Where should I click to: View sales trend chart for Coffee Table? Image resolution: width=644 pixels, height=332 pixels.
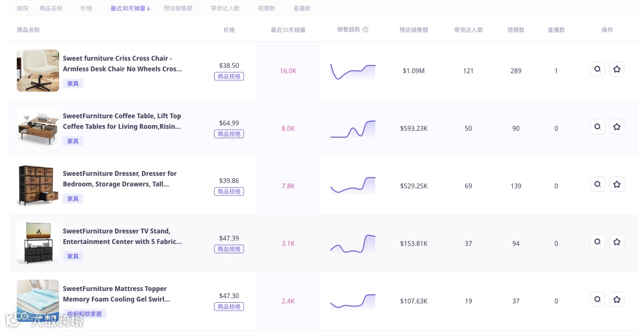click(x=353, y=129)
